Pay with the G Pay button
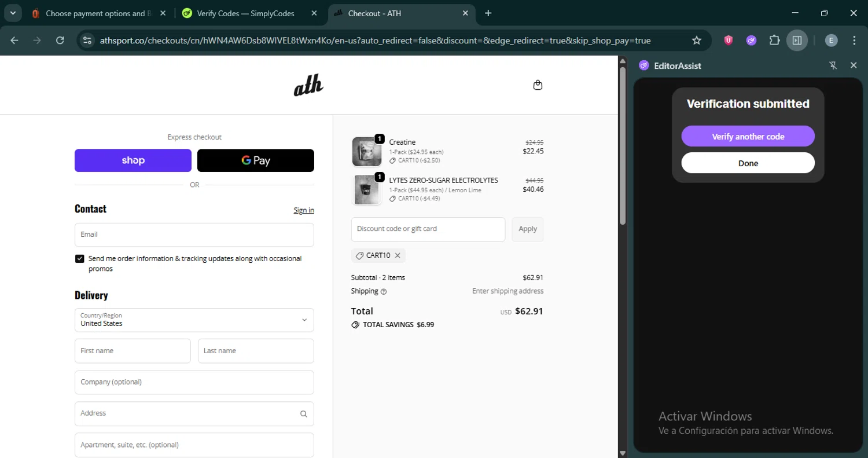868x458 pixels. pyautogui.click(x=256, y=160)
